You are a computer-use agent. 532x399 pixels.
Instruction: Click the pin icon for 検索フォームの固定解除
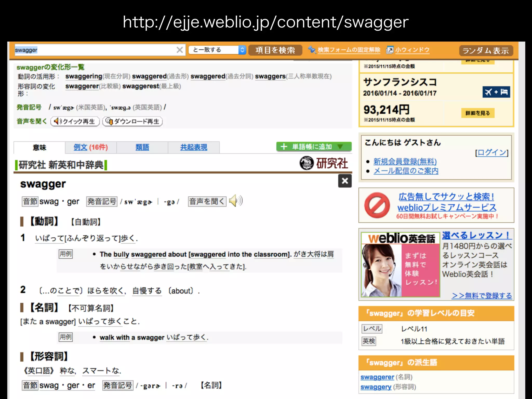pyautogui.click(x=312, y=50)
